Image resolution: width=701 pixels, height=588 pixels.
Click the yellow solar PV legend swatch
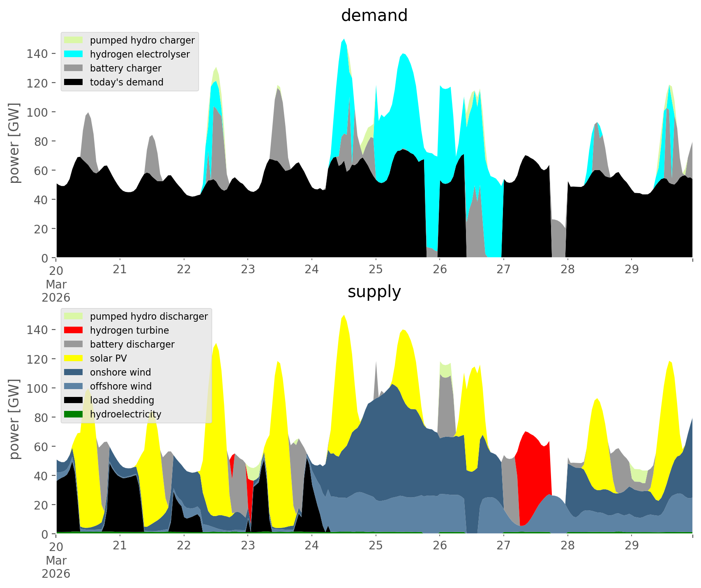click(x=74, y=358)
